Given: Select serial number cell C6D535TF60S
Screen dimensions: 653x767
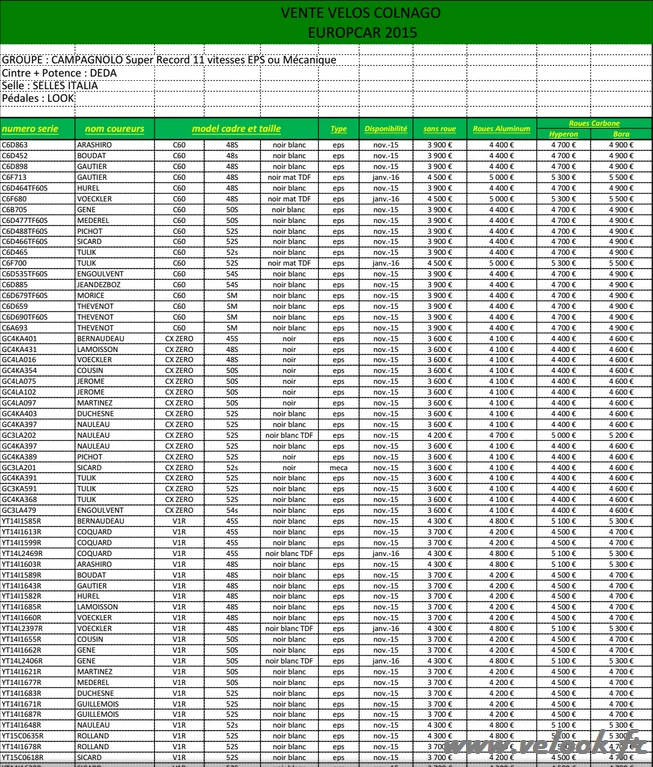Looking at the screenshot, I should coord(24,274).
